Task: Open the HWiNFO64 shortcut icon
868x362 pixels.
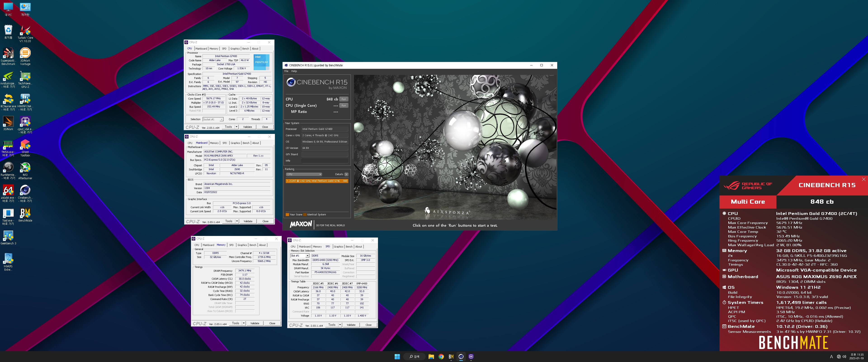Action: [25, 102]
